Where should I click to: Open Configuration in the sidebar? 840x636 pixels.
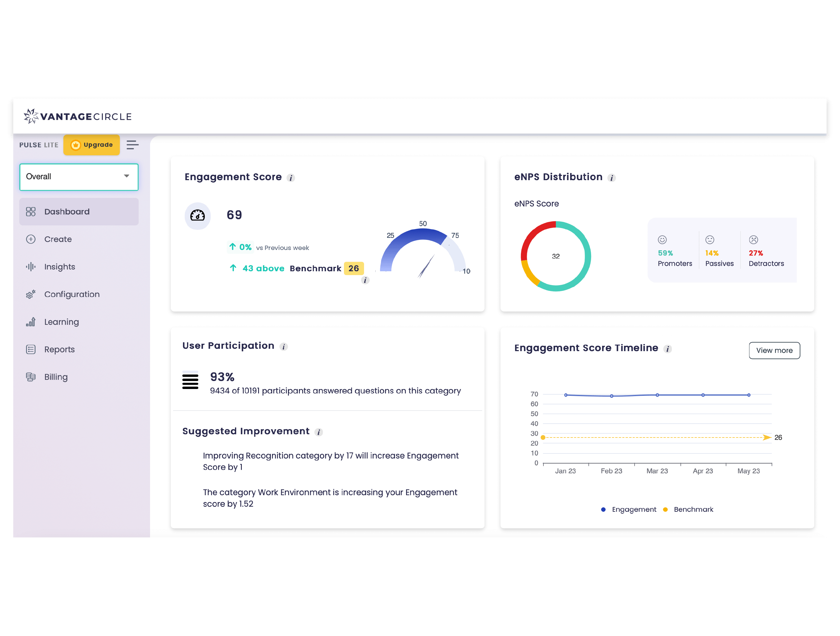(x=79, y=294)
